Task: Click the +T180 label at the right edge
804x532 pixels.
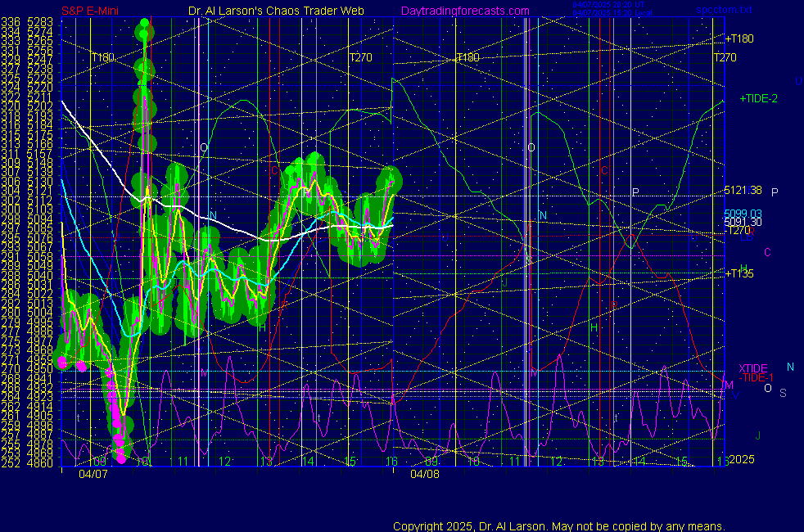Action: [x=739, y=38]
